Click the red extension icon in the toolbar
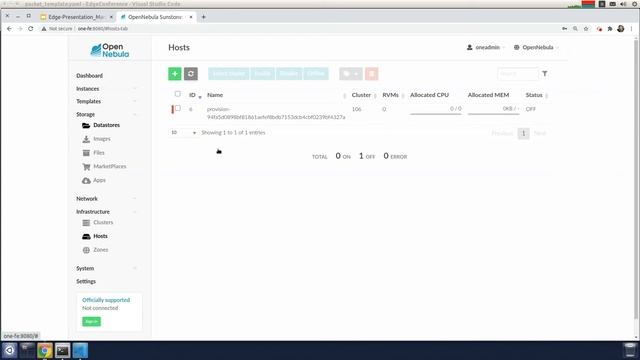This screenshot has height=360, width=640. tap(599, 29)
